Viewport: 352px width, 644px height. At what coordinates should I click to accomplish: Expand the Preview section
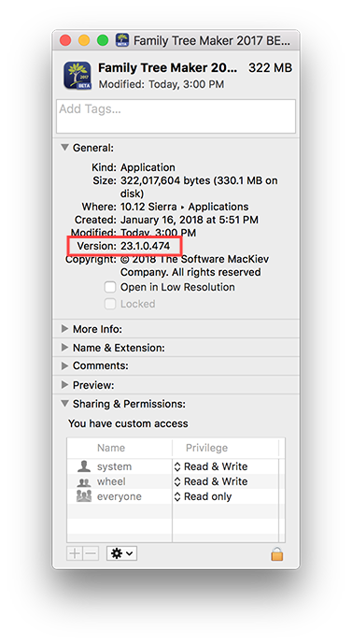click(x=64, y=384)
